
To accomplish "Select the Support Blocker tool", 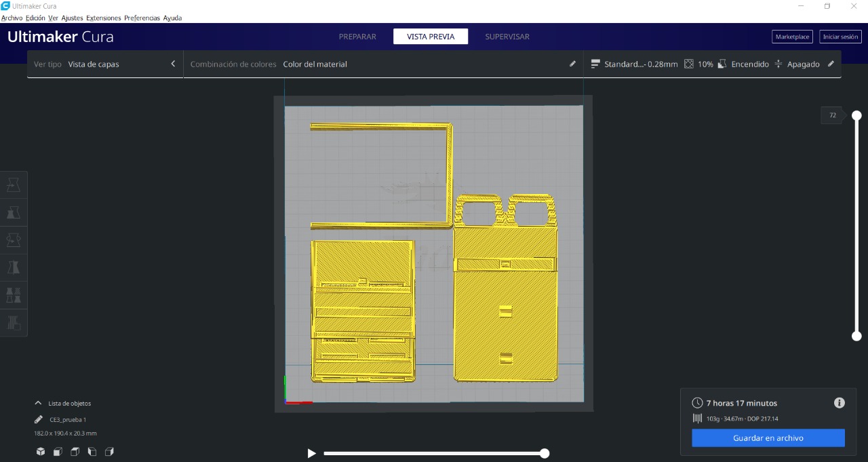I will click(14, 322).
